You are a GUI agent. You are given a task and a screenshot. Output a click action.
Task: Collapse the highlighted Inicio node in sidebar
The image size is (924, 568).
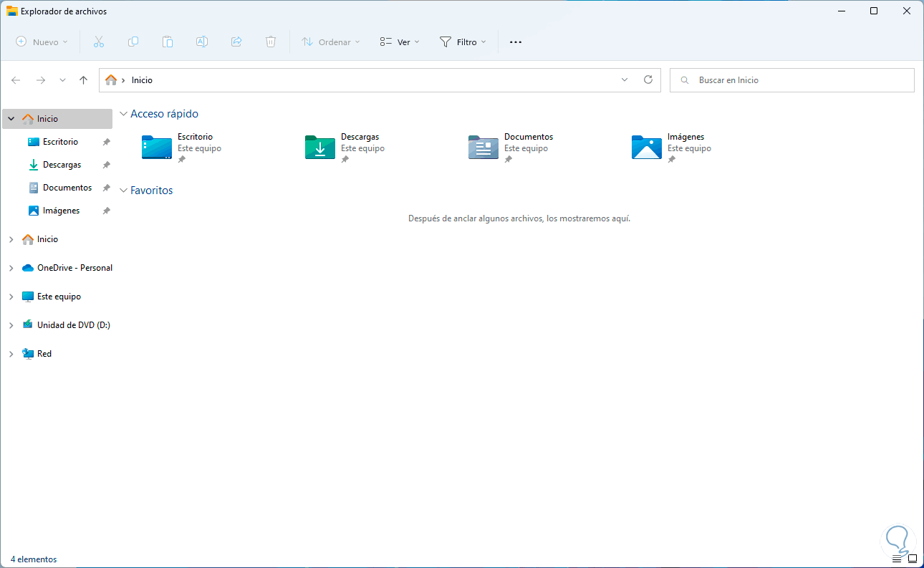point(11,119)
